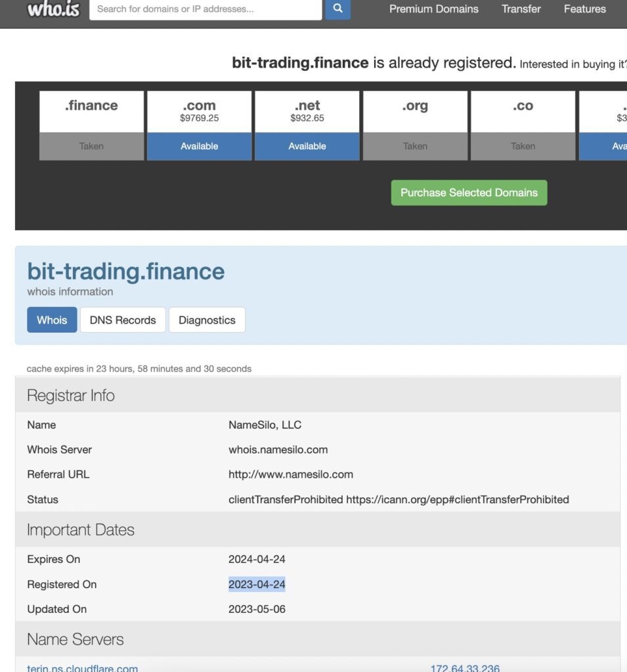Screen dimensions: 627x672
Task: Open Premium Domains in the top navigation
Action: point(433,9)
